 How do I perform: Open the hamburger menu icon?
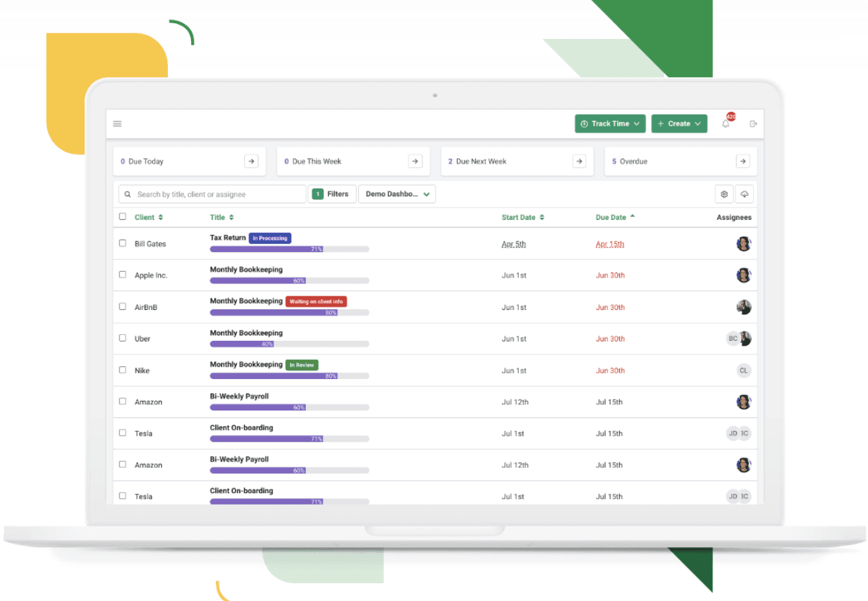pos(117,124)
